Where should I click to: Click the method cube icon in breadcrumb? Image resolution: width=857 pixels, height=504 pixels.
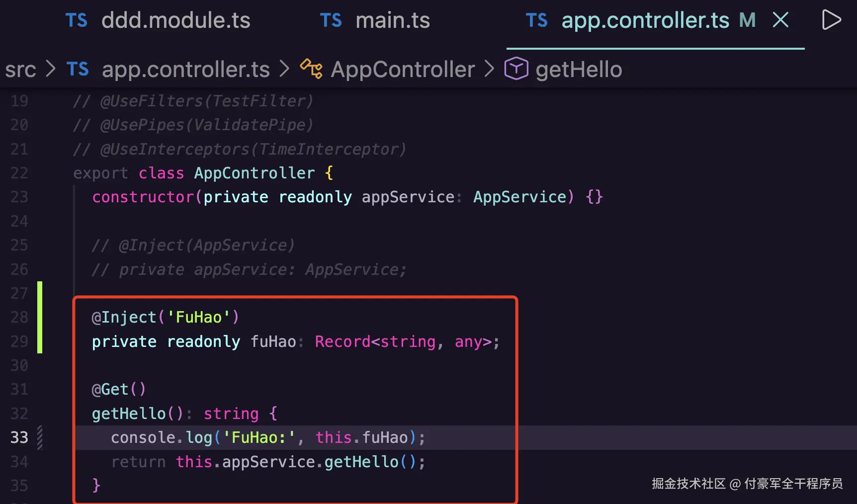pyautogui.click(x=516, y=69)
